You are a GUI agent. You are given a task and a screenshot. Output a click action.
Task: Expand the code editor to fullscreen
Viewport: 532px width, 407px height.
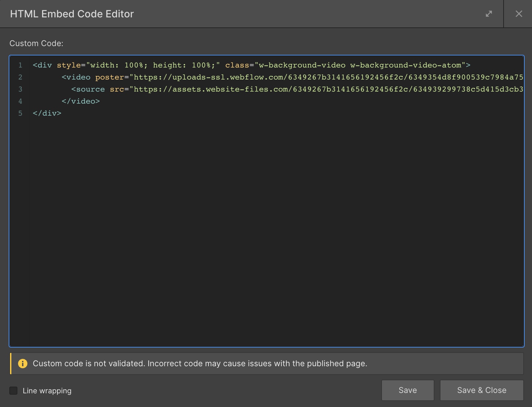489,14
